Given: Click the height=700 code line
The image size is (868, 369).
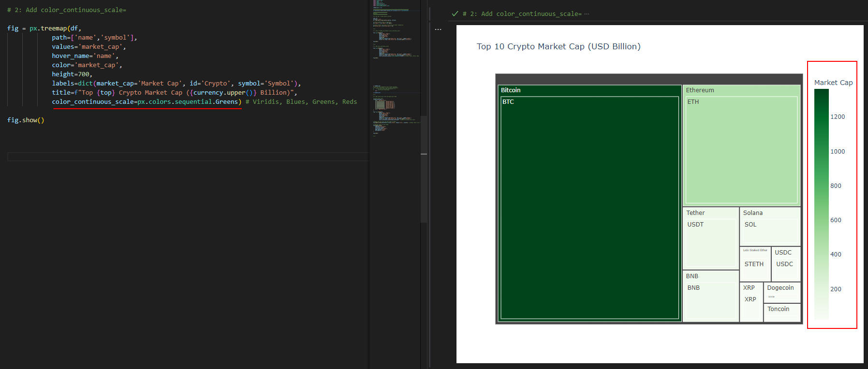Looking at the screenshot, I should click(x=72, y=74).
